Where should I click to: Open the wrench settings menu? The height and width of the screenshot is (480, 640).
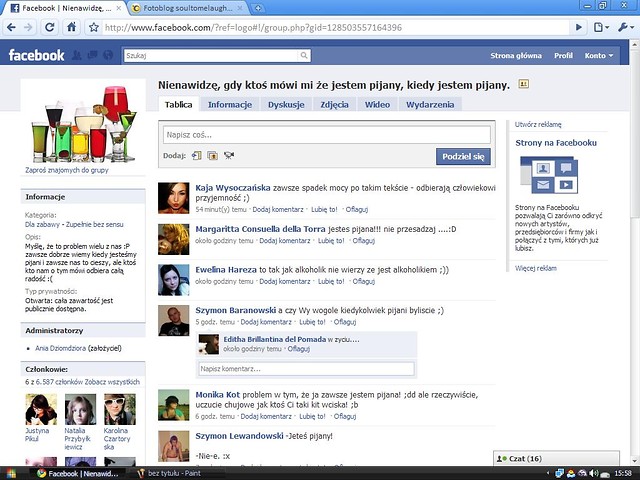[x=625, y=27]
